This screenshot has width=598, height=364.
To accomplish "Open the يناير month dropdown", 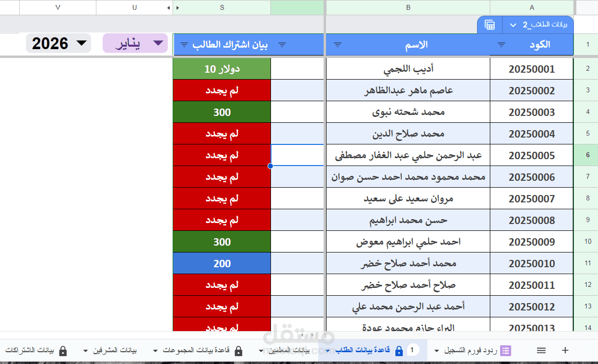I will pos(135,43).
